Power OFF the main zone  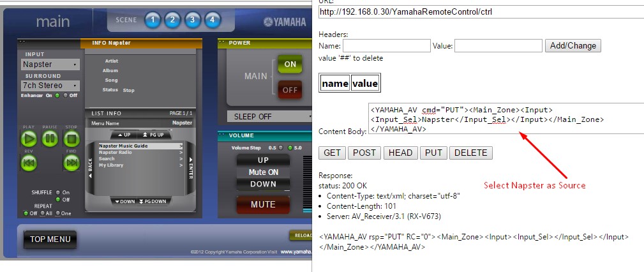click(290, 90)
